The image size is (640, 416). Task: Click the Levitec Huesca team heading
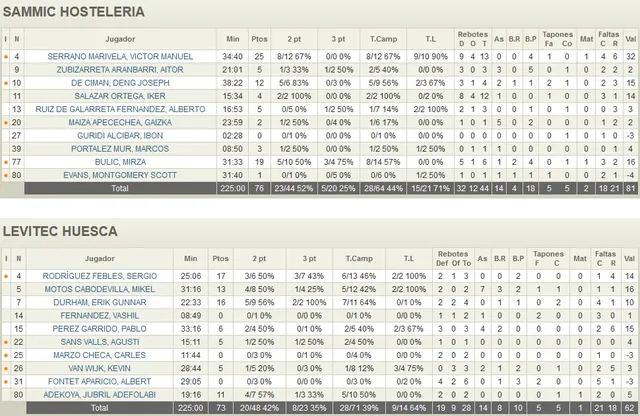point(62,231)
